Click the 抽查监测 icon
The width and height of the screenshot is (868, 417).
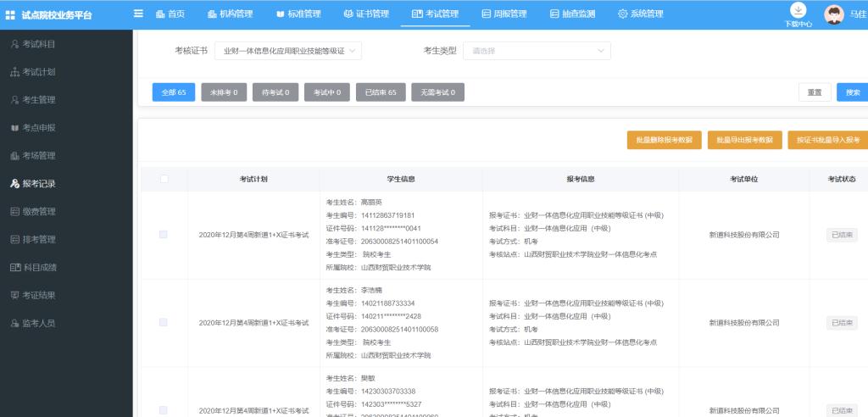[554, 14]
